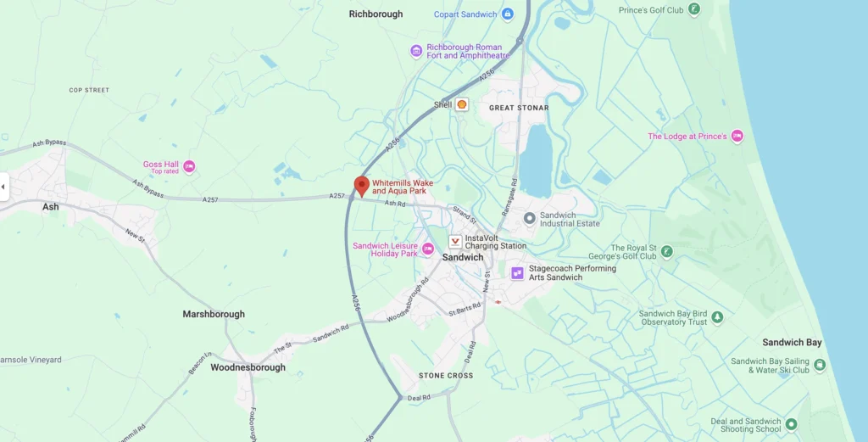
Task: Select the Sandwich town name label
Action: (463, 258)
